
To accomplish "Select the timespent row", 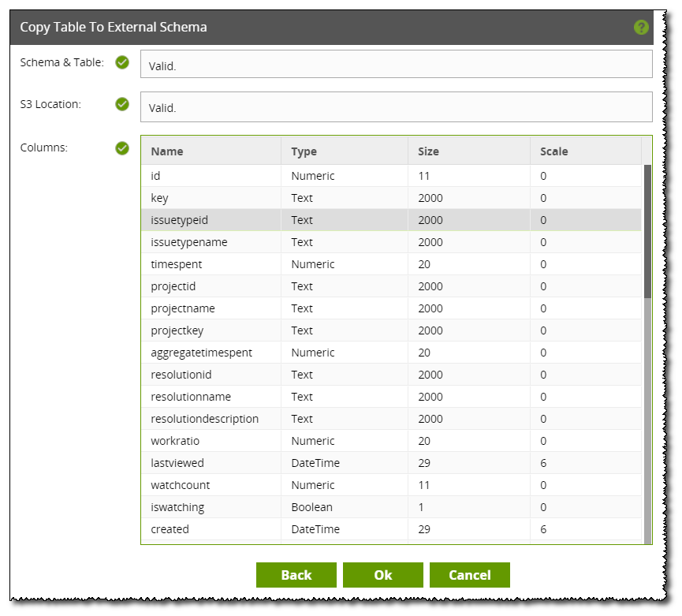I will point(391,264).
